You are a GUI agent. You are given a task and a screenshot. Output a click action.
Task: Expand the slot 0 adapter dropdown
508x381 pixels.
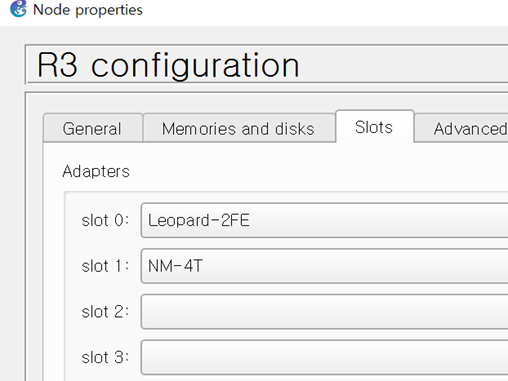(324, 220)
